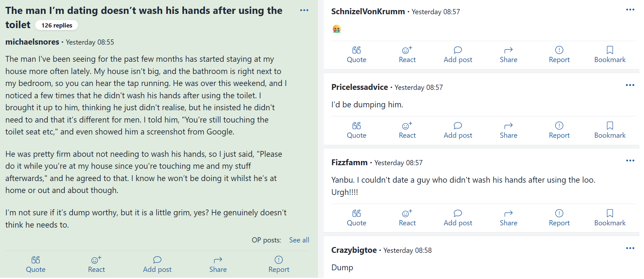This screenshot has width=644, height=279.
Task: Click the 126 replies badge
Action: tap(56, 25)
